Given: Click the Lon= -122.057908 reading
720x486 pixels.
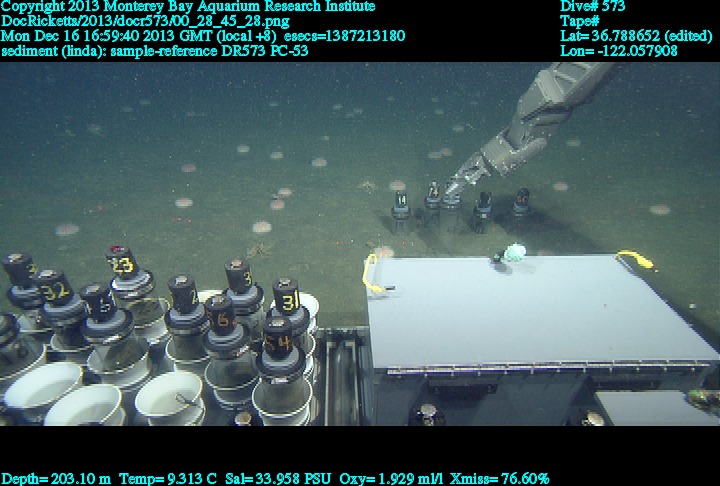Looking at the screenshot, I should click(x=619, y=51).
